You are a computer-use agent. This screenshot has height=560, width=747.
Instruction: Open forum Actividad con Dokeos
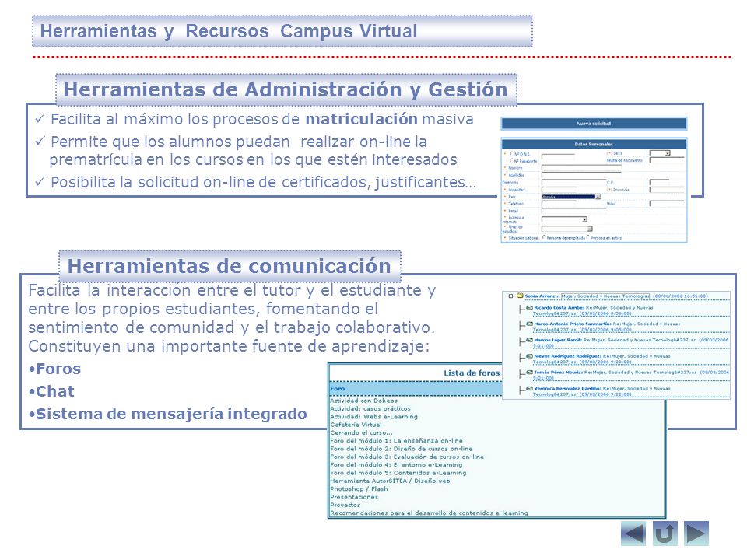[363, 401]
